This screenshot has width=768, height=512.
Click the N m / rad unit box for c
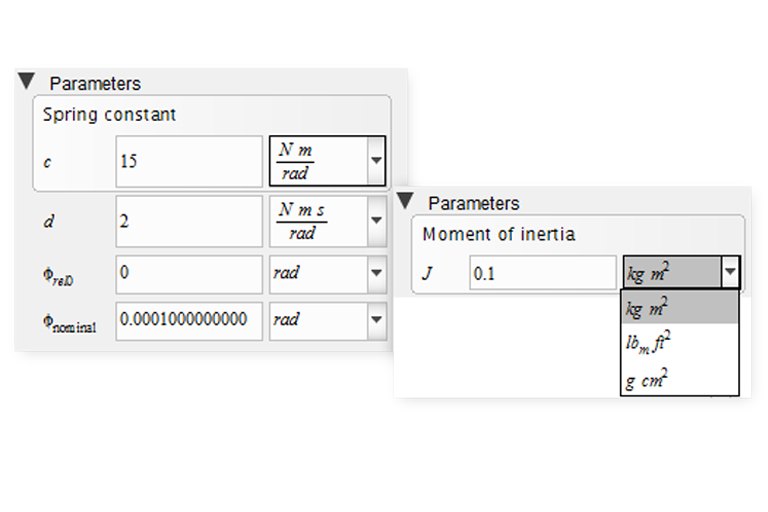click(x=317, y=160)
